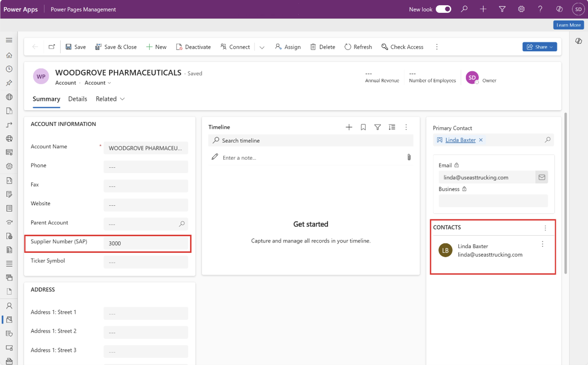Click the vertical page scrollbar
The image size is (588, 365).
click(565, 193)
